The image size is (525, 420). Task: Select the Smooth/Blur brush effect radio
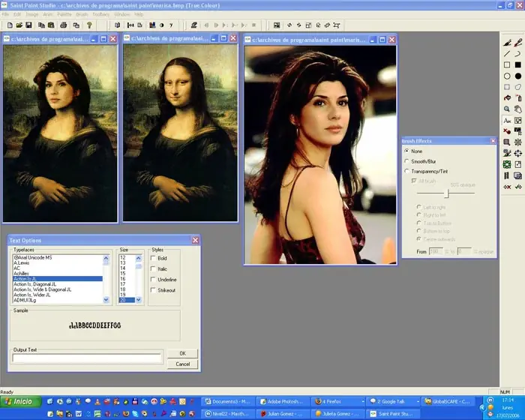407,160
